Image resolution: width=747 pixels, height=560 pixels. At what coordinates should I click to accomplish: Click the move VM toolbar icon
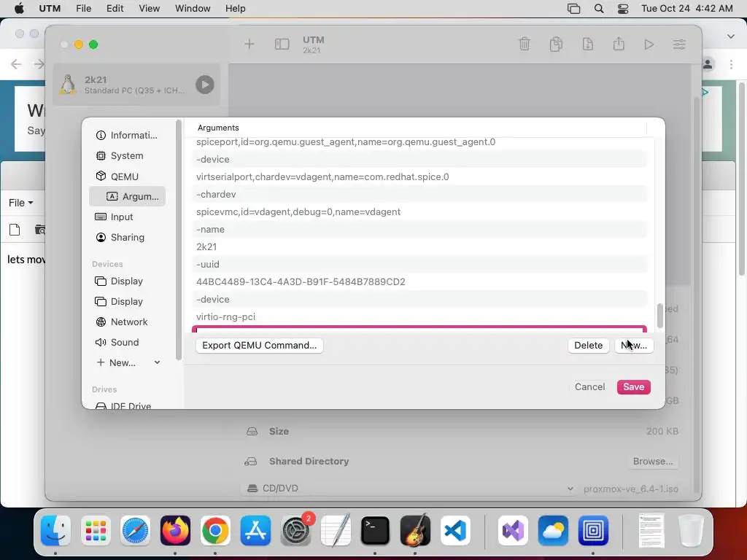click(587, 44)
